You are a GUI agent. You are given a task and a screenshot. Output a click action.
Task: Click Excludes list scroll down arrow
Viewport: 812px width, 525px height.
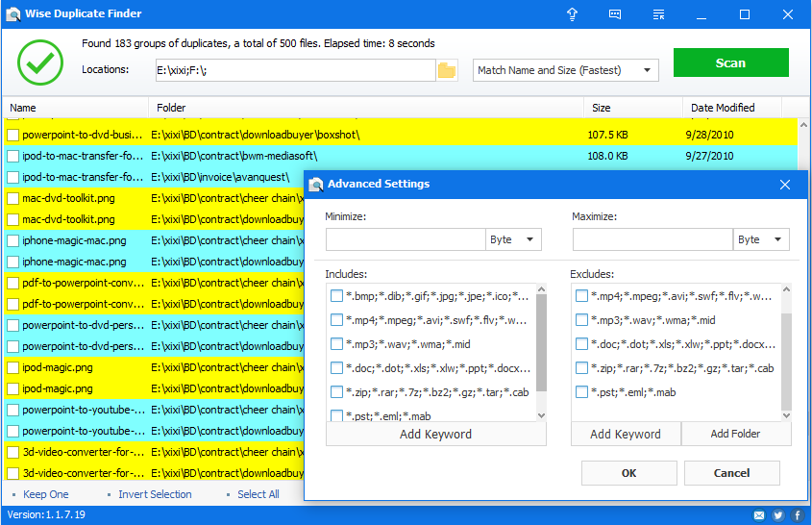[x=786, y=415]
